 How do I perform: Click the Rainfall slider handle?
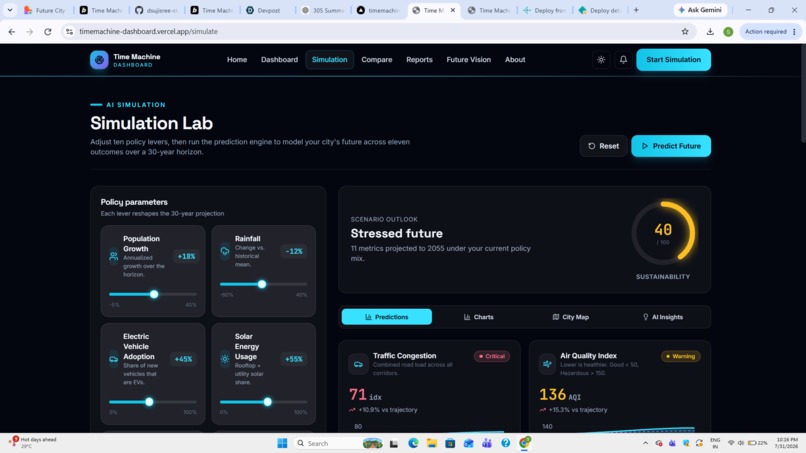pyautogui.click(x=262, y=284)
